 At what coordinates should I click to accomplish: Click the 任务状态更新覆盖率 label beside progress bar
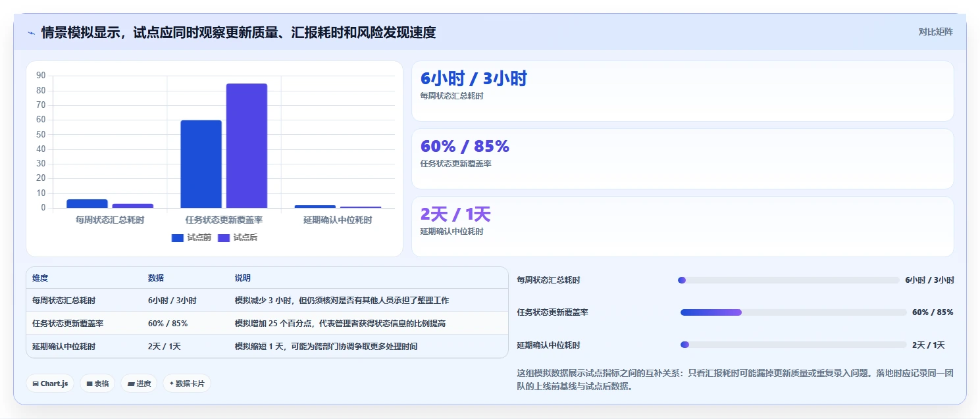(x=553, y=312)
